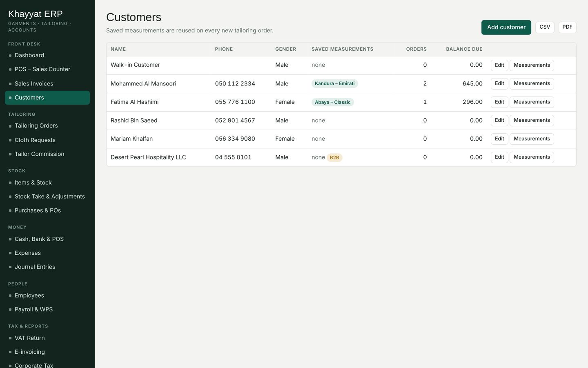588x368 pixels.
Task: Edit Desert Pearl Hospitality LLC
Action: [x=499, y=157]
